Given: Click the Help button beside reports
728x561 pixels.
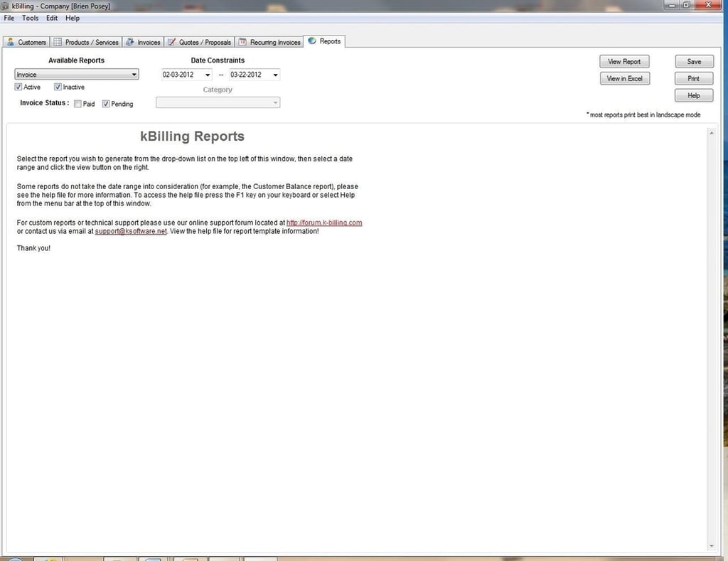Looking at the screenshot, I should pyautogui.click(x=694, y=96).
